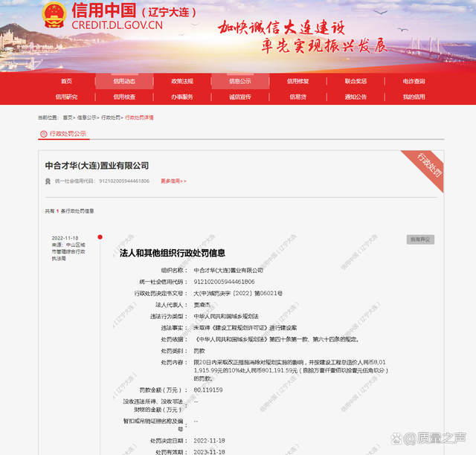Click the fine amount value 80.119159

click(x=208, y=390)
